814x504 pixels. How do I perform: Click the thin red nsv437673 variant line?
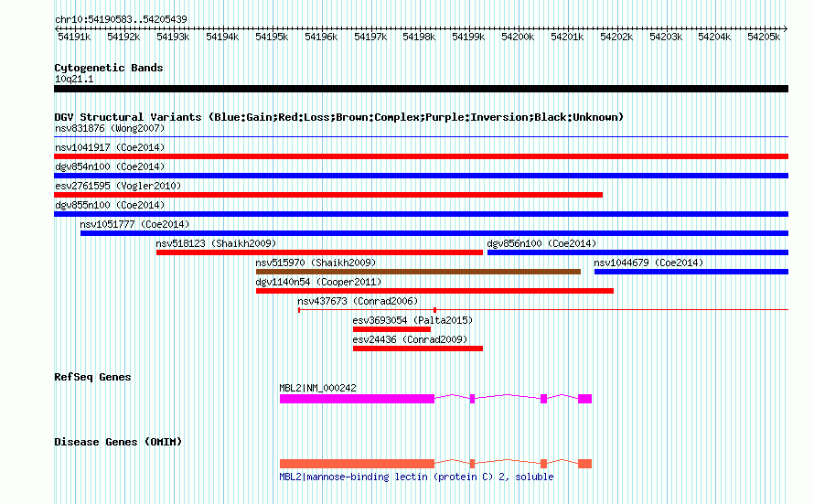point(543,310)
